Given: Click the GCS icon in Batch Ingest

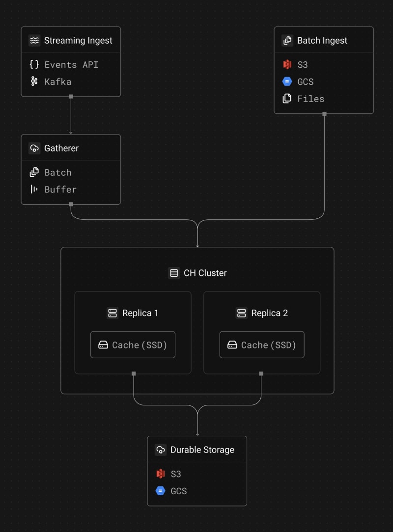Looking at the screenshot, I should point(287,81).
